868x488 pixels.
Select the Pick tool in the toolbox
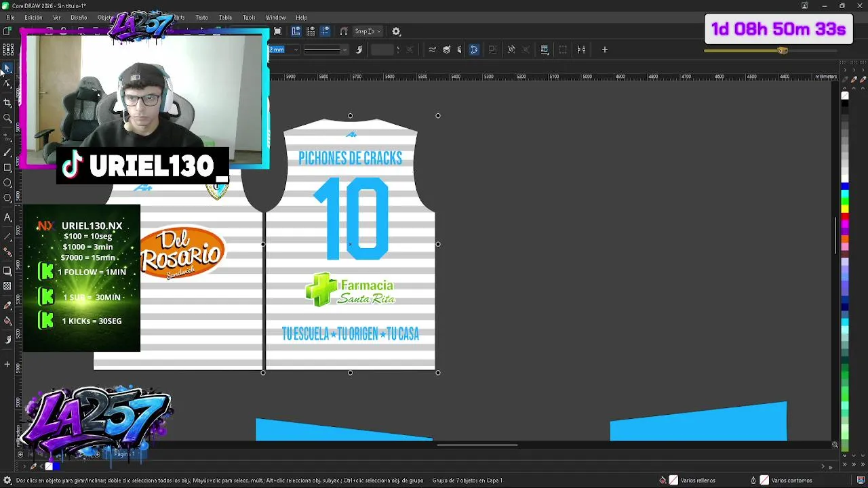pyautogui.click(x=7, y=68)
